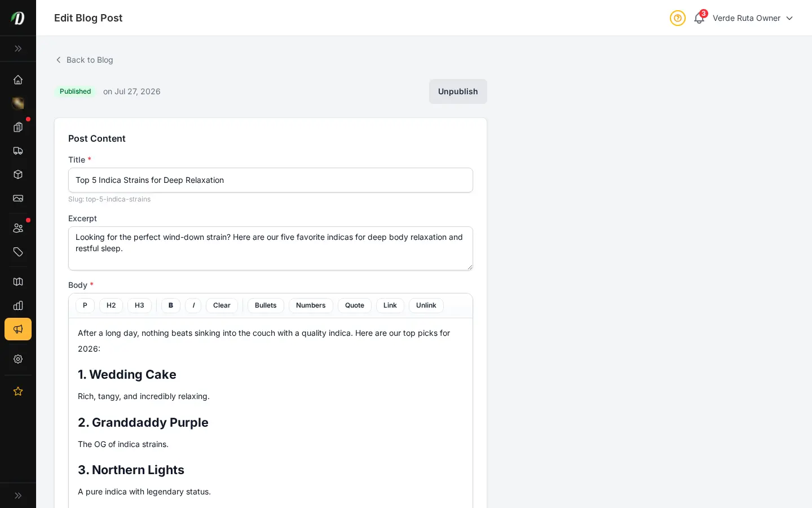Click the bottom double-chevron sidebar toggle
The image size is (812, 508).
coord(18,496)
